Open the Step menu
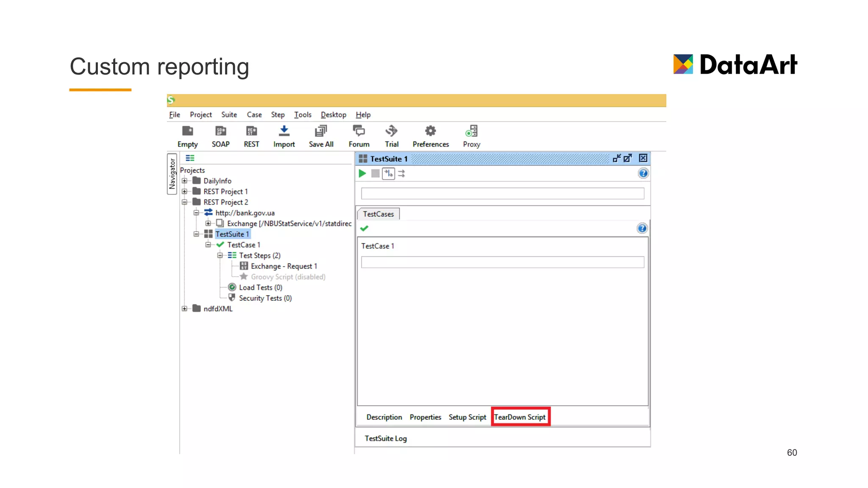Image resolution: width=868 pixels, height=488 pixels. click(278, 115)
